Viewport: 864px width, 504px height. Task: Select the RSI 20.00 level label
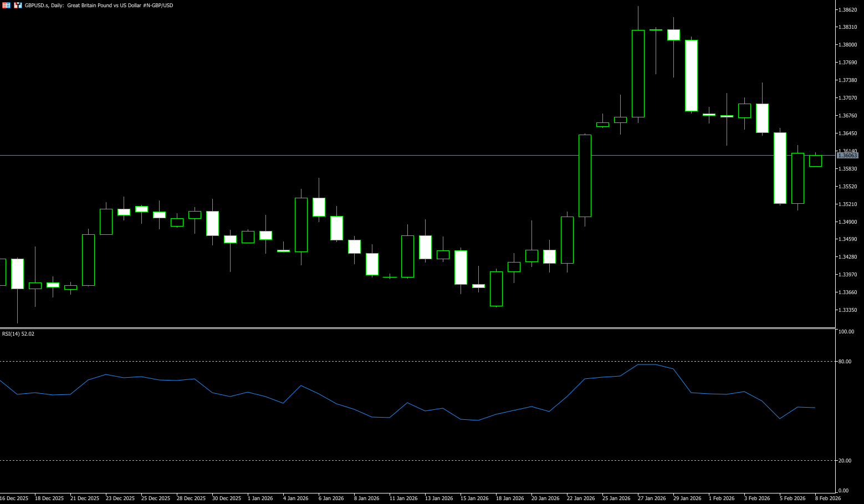845,461
